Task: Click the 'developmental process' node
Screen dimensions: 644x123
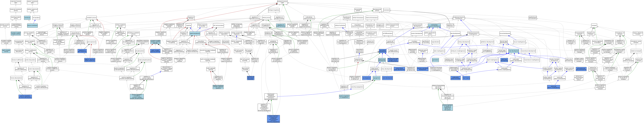Action: pos(377,10)
